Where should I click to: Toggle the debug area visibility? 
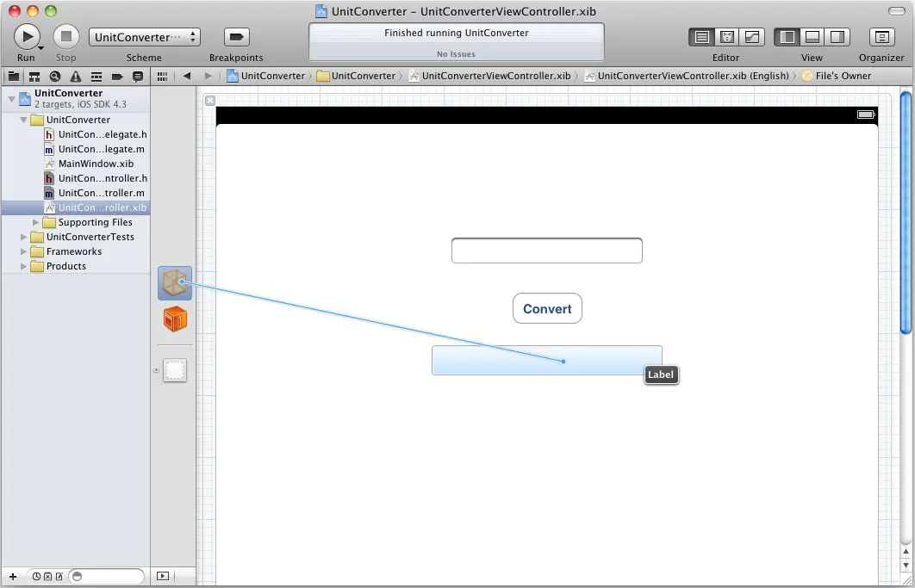pyautogui.click(x=813, y=37)
